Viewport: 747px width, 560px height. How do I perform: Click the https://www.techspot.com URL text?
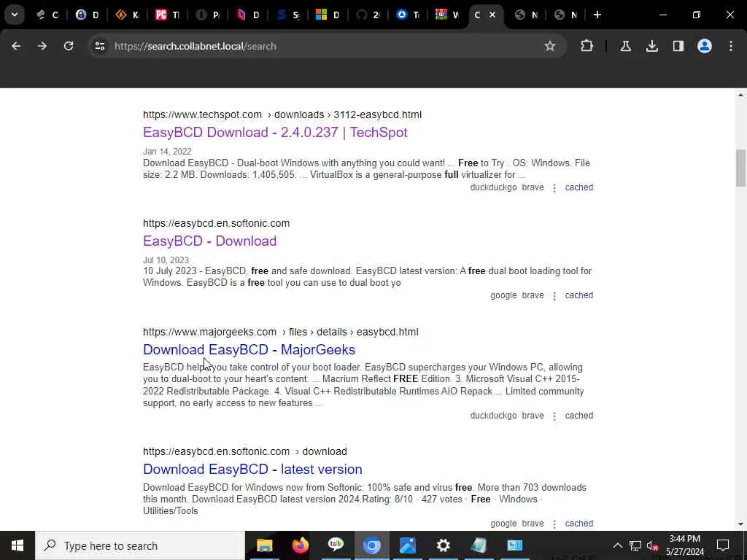(x=203, y=114)
